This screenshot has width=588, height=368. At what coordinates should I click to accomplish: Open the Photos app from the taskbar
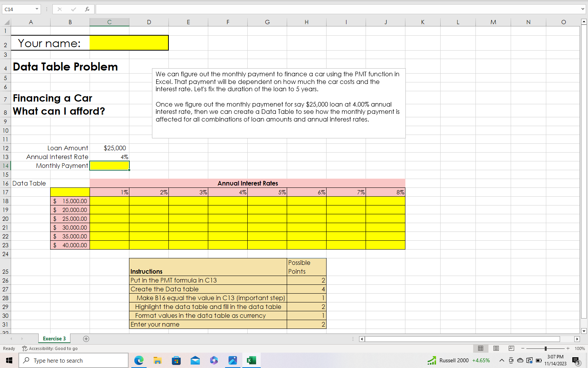(232, 360)
